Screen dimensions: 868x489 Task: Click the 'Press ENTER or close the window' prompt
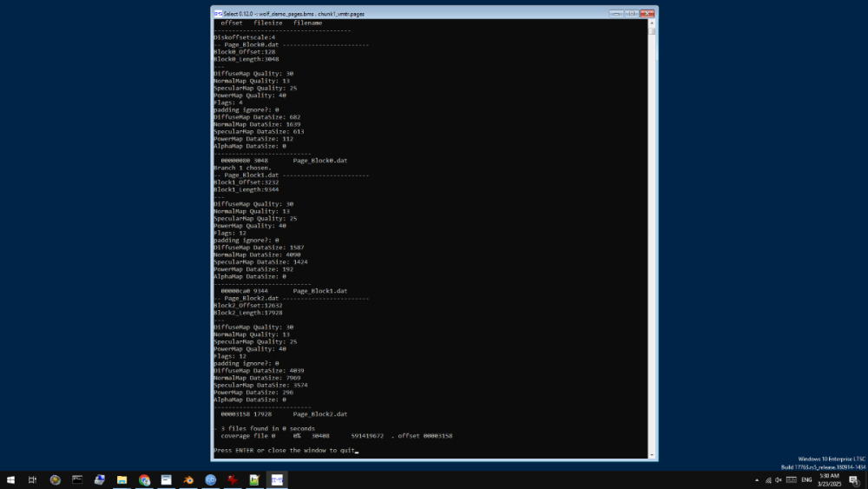click(285, 450)
